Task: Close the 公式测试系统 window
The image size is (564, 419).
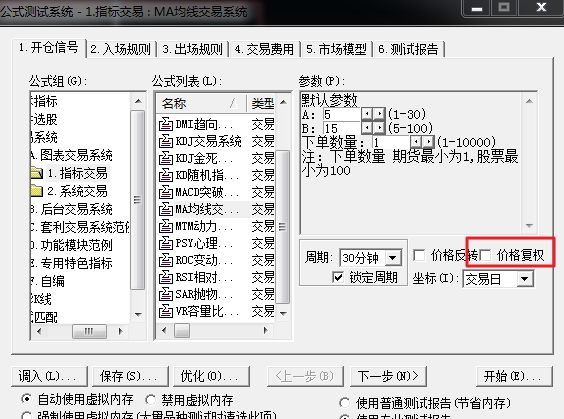Action: 541,7
